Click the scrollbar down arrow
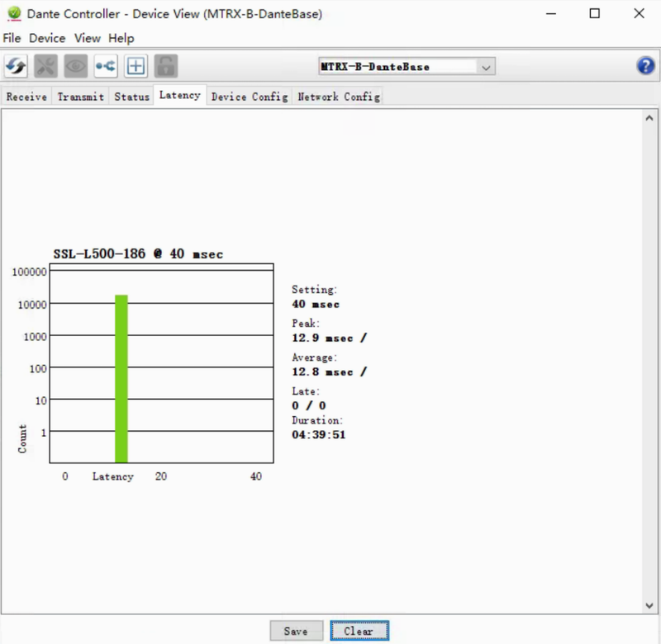Viewport: 661px width, 644px height. click(649, 606)
